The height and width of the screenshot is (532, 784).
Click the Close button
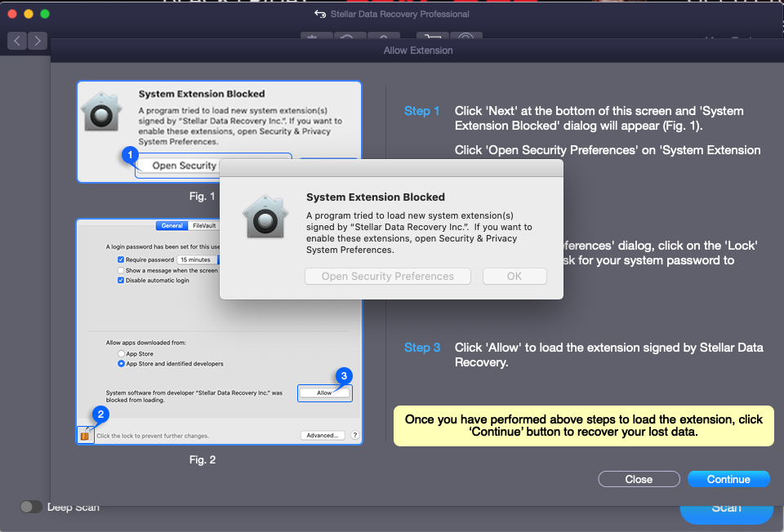coord(639,479)
